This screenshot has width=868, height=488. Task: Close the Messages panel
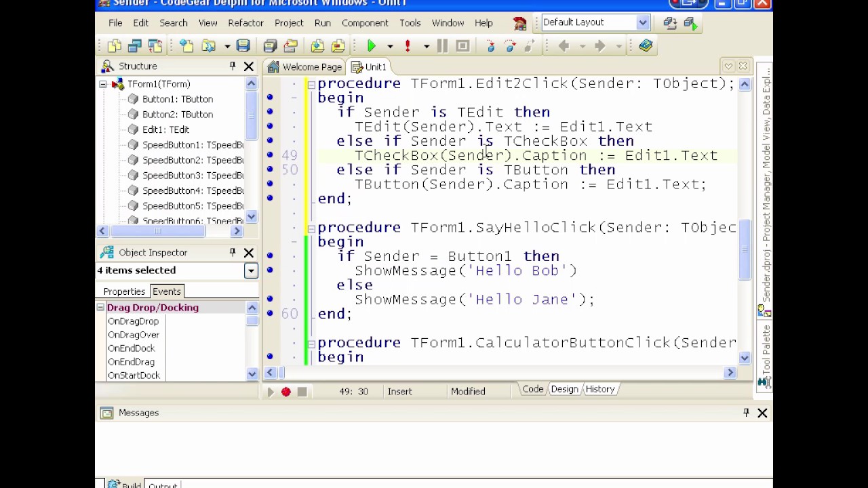[762, 412]
